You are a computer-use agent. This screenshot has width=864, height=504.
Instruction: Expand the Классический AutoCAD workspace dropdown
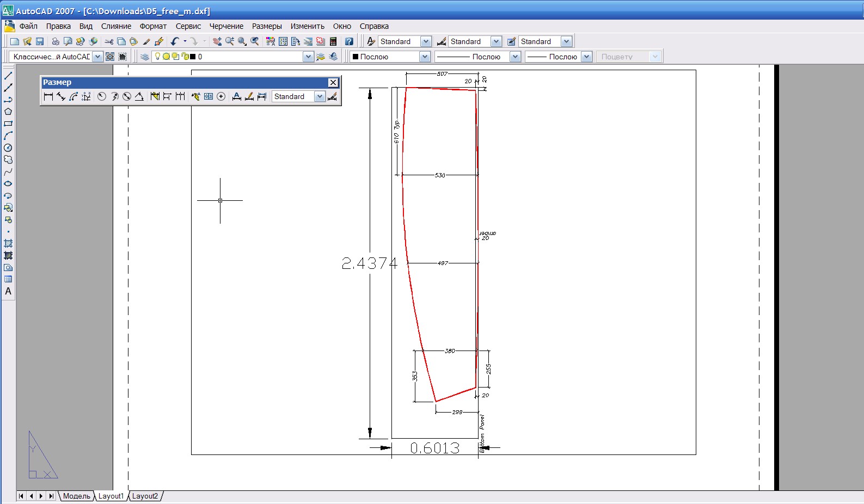[97, 57]
